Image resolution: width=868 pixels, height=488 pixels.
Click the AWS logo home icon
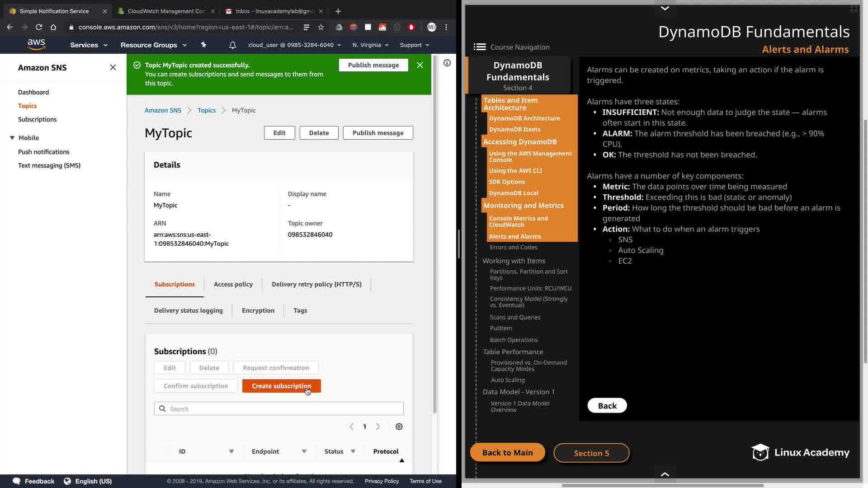[x=36, y=44]
